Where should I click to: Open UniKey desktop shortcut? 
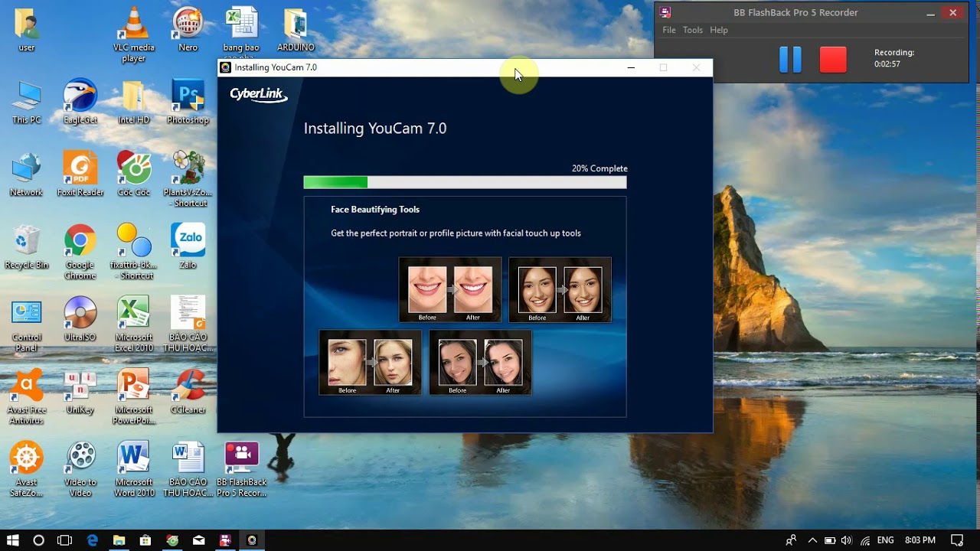click(x=80, y=393)
